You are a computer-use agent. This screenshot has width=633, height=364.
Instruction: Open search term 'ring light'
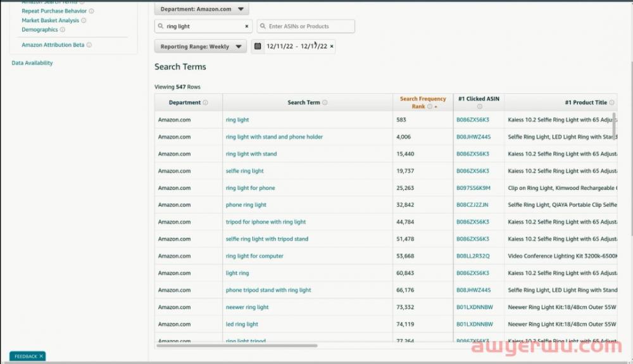tap(237, 120)
